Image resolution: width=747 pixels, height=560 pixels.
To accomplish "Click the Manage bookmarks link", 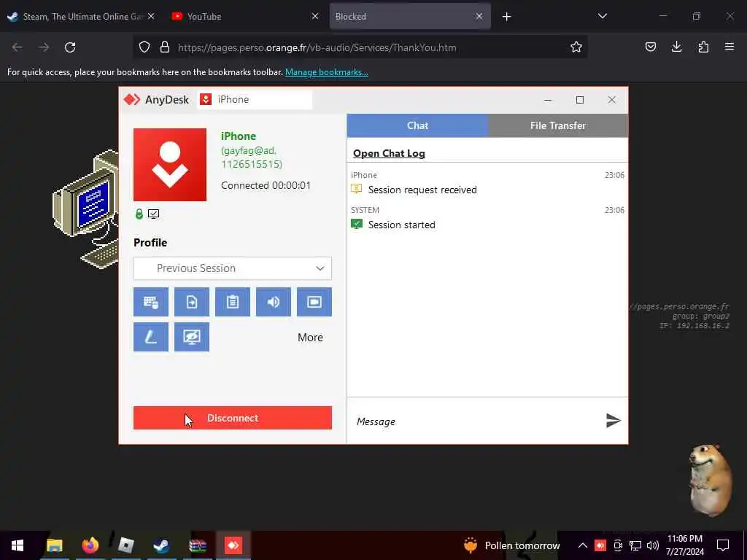I will pyautogui.click(x=326, y=72).
